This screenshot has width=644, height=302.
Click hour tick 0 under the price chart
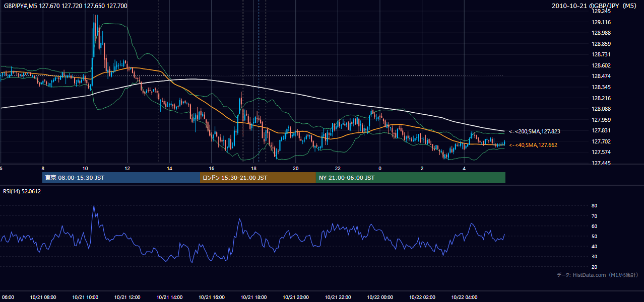click(x=380, y=168)
